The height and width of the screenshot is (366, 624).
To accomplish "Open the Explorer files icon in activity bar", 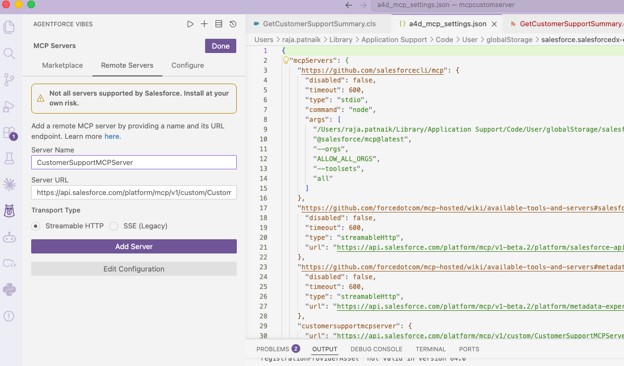I will tap(9, 27).
